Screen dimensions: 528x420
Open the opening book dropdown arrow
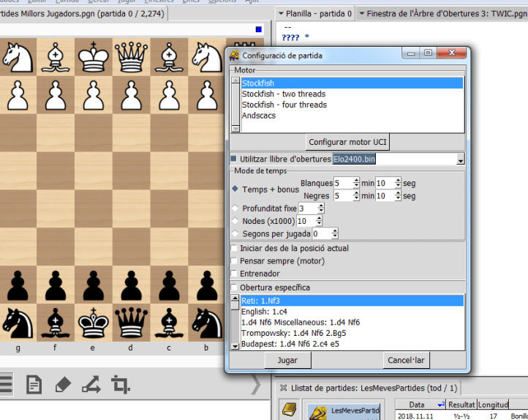click(460, 159)
